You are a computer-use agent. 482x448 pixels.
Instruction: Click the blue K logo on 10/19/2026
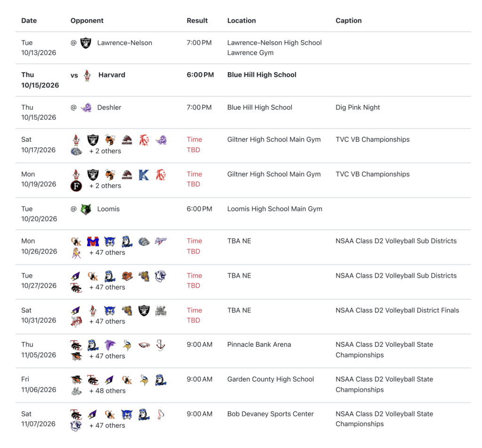(144, 175)
